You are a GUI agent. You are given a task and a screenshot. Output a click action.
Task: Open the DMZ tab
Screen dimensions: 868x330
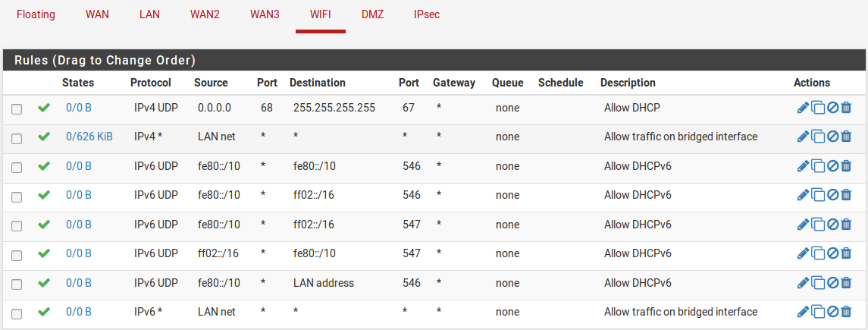click(372, 14)
